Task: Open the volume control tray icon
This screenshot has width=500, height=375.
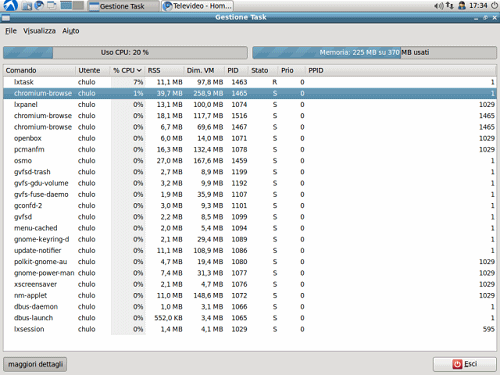Action: 439,6
